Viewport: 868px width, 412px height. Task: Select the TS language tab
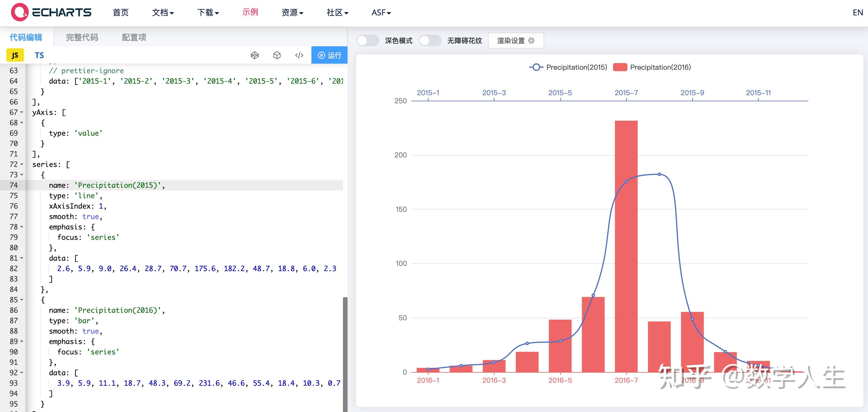(x=39, y=55)
